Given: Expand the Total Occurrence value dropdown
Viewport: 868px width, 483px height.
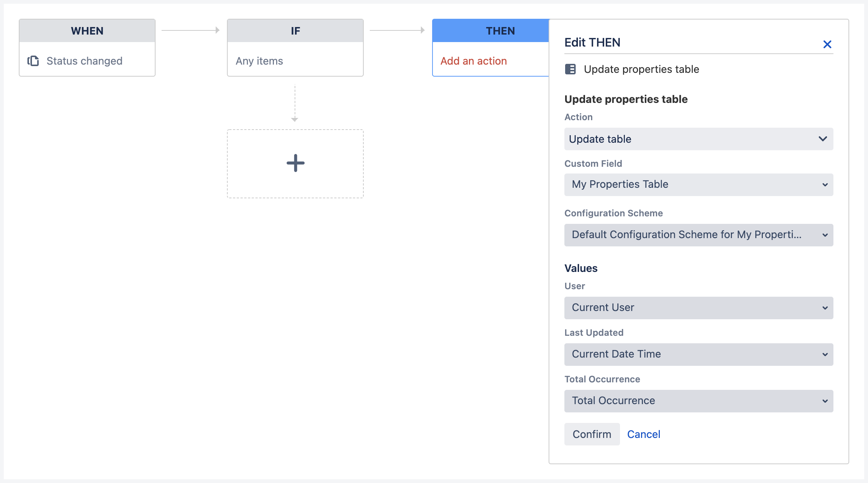Looking at the screenshot, I should point(698,400).
